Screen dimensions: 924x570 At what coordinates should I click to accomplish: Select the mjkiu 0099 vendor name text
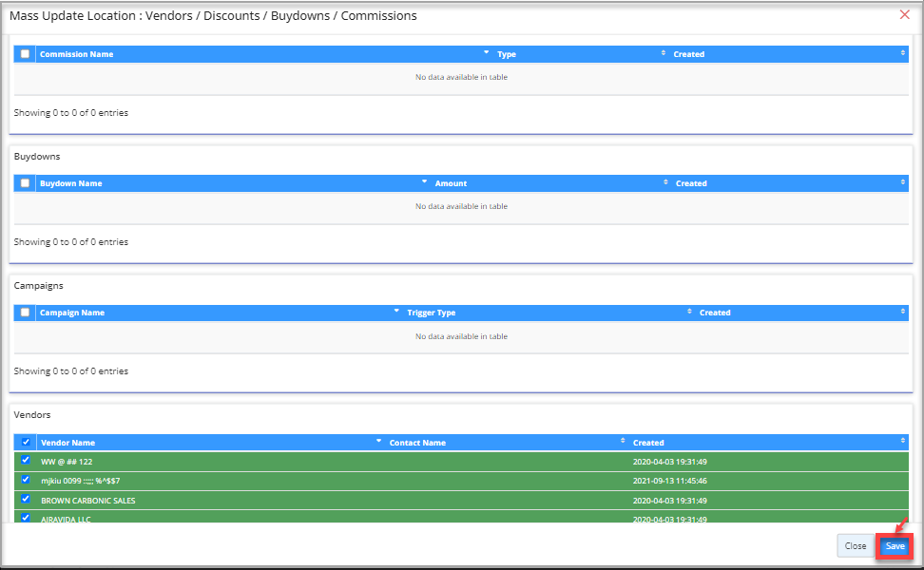click(80, 481)
